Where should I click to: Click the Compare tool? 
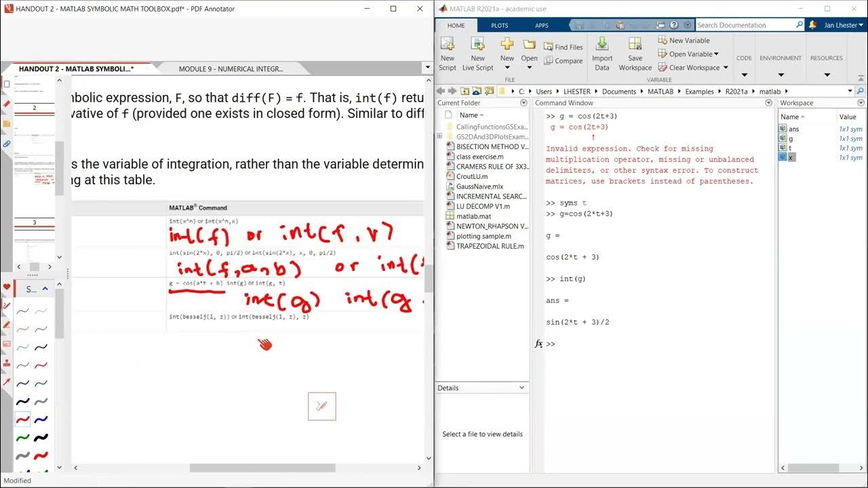pyautogui.click(x=563, y=61)
